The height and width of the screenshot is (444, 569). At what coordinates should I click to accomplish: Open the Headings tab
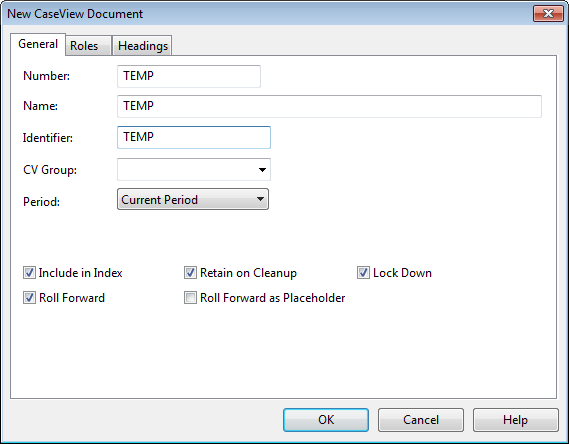tap(142, 46)
